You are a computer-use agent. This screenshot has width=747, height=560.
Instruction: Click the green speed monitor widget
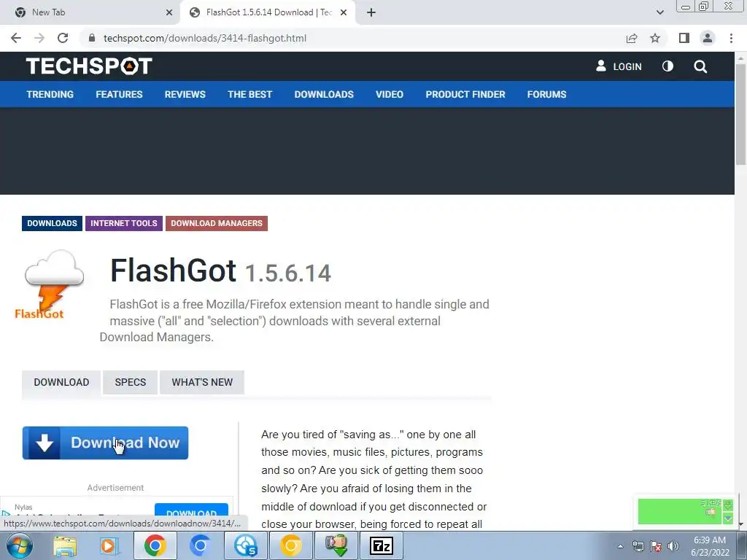coord(685,511)
